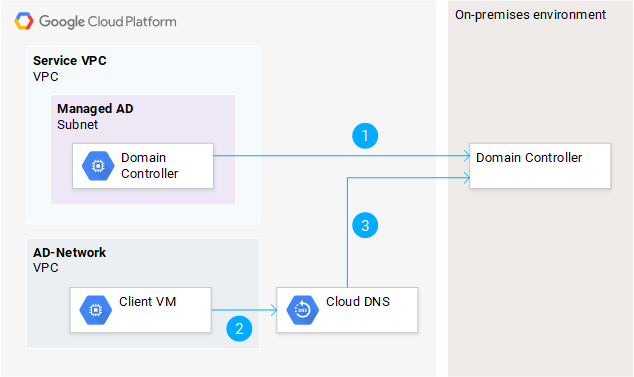Click the Client VM label
634x377 pixels.
click(148, 302)
